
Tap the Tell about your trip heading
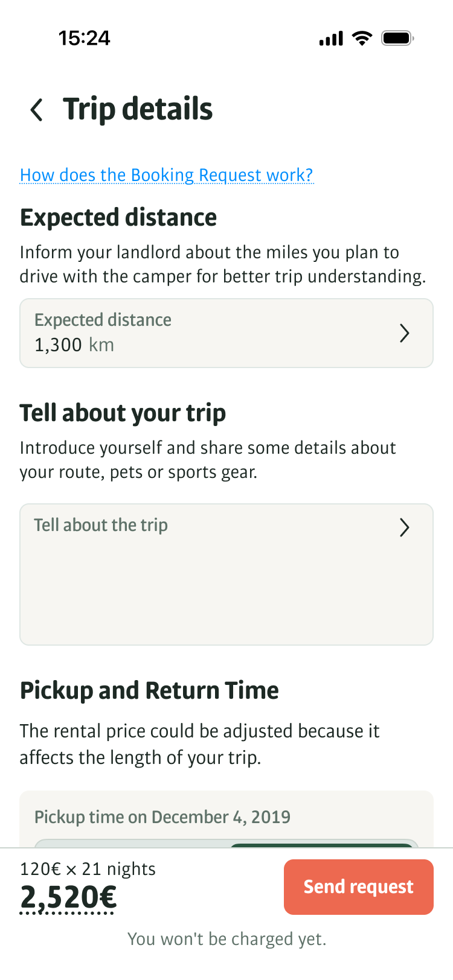(x=123, y=413)
